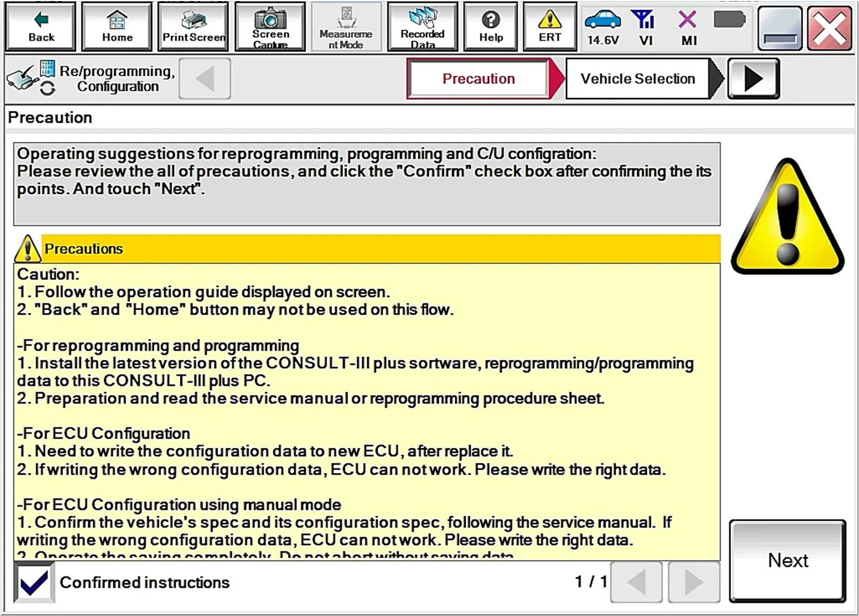Click the VI antenna status icon

(645, 28)
